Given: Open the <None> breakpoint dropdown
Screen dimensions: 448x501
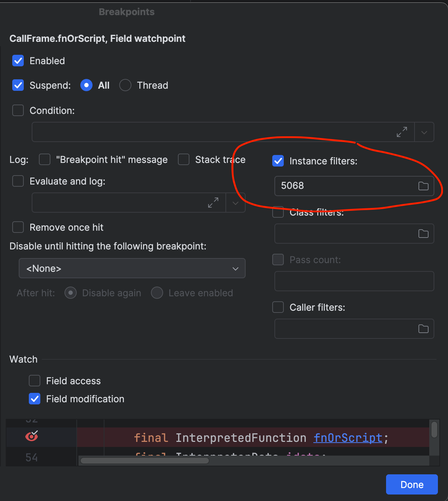Looking at the screenshot, I should [x=132, y=268].
